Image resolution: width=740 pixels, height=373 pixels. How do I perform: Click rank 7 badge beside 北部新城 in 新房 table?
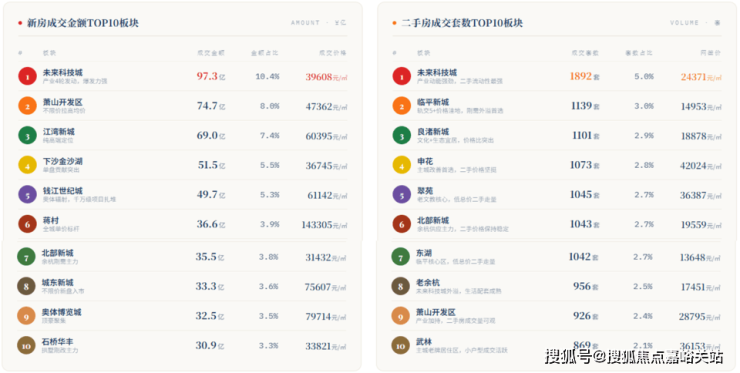26,257
